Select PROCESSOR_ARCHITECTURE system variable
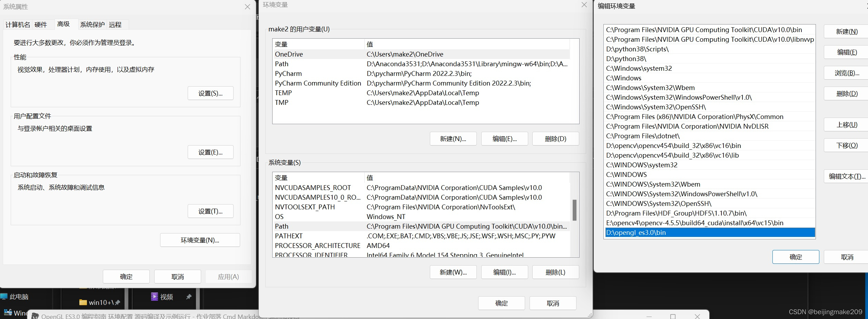This screenshot has width=868, height=319. click(x=421, y=246)
